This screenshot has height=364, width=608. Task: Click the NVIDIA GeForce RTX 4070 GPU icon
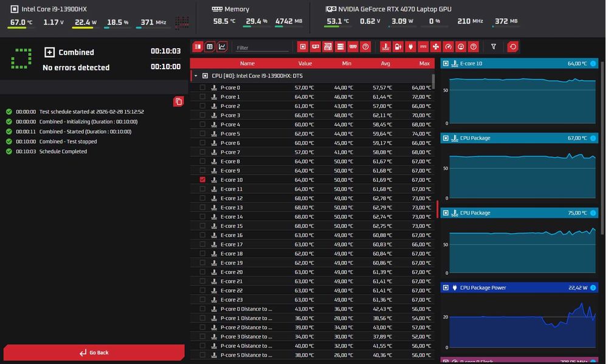pyautogui.click(x=331, y=9)
